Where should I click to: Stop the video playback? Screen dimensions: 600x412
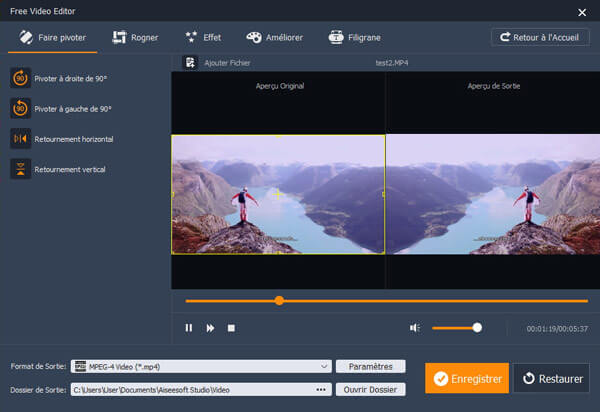click(230, 327)
